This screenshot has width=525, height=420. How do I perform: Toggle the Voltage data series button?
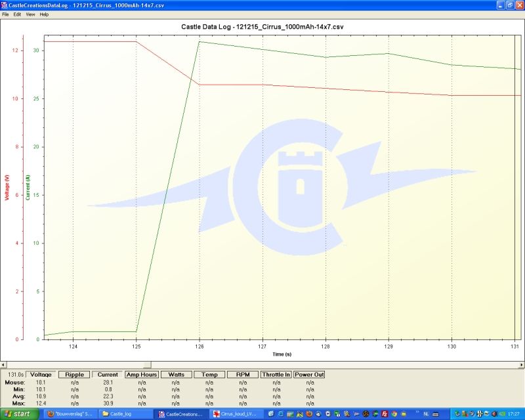(x=41, y=375)
